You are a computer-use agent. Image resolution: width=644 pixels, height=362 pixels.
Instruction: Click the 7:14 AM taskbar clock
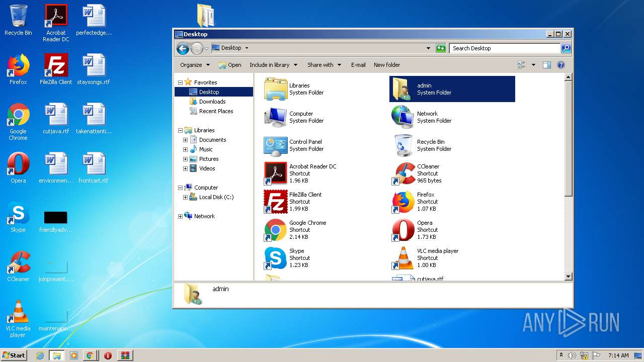(x=618, y=355)
